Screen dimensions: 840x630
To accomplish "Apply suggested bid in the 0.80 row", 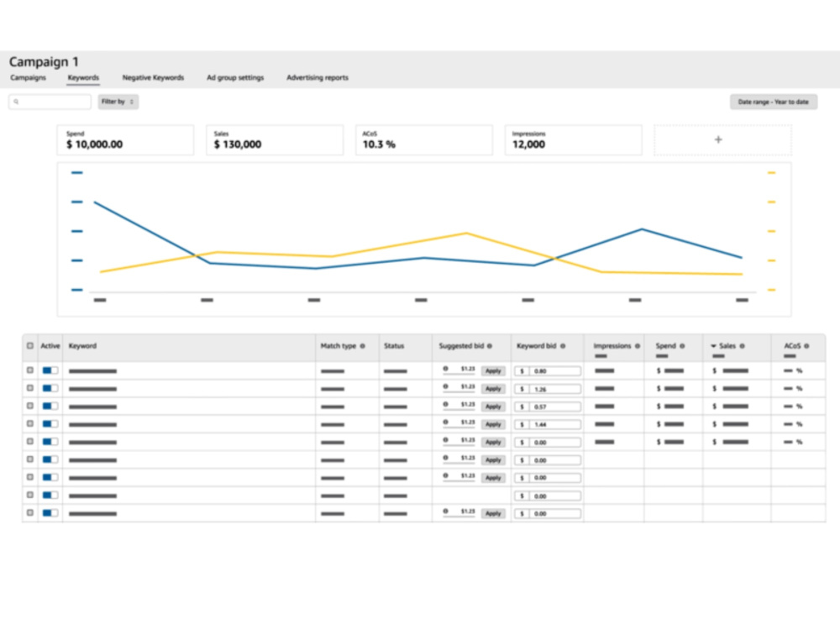I will click(x=493, y=370).
